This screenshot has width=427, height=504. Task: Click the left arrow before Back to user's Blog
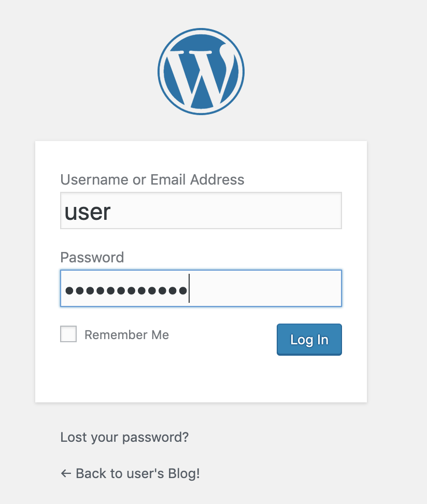66,473
